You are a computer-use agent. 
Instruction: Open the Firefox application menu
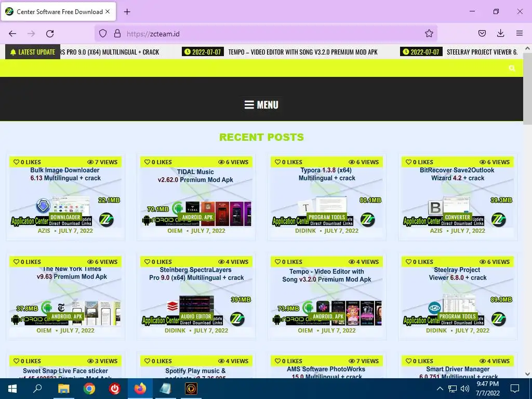click(x=520, y=33)
